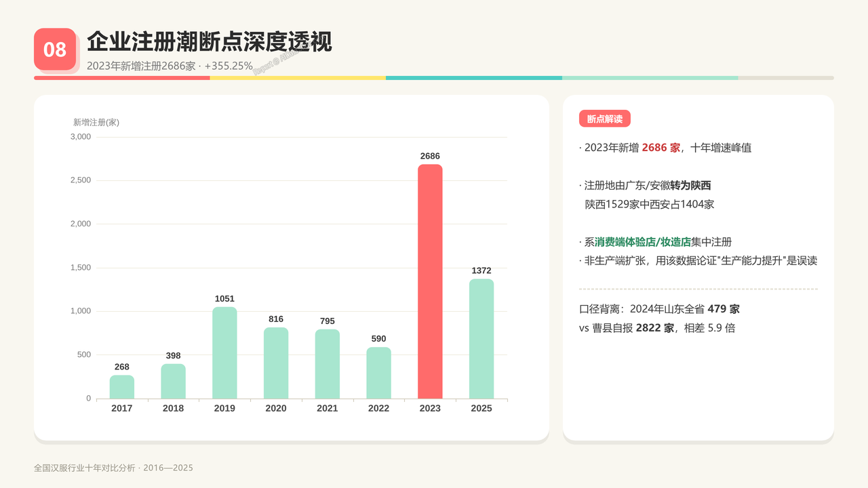Click the 2,000 y-axis tick label
This screenshot has width=868, height=488.
(x=81, y=224)
